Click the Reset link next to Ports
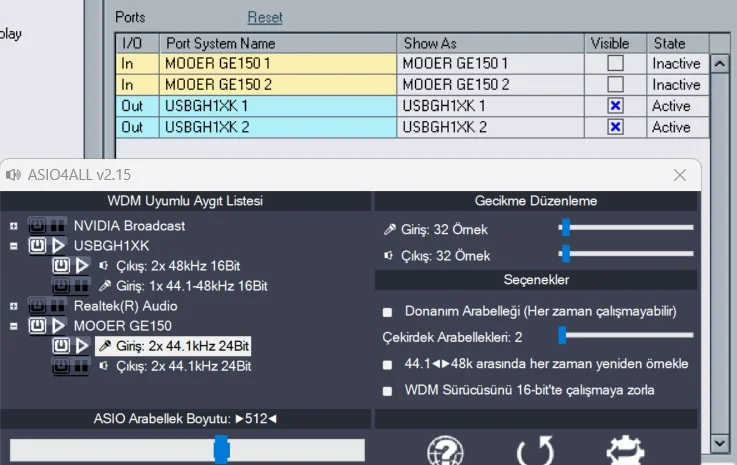Screen dimensions: 737x465 [265, 17]
